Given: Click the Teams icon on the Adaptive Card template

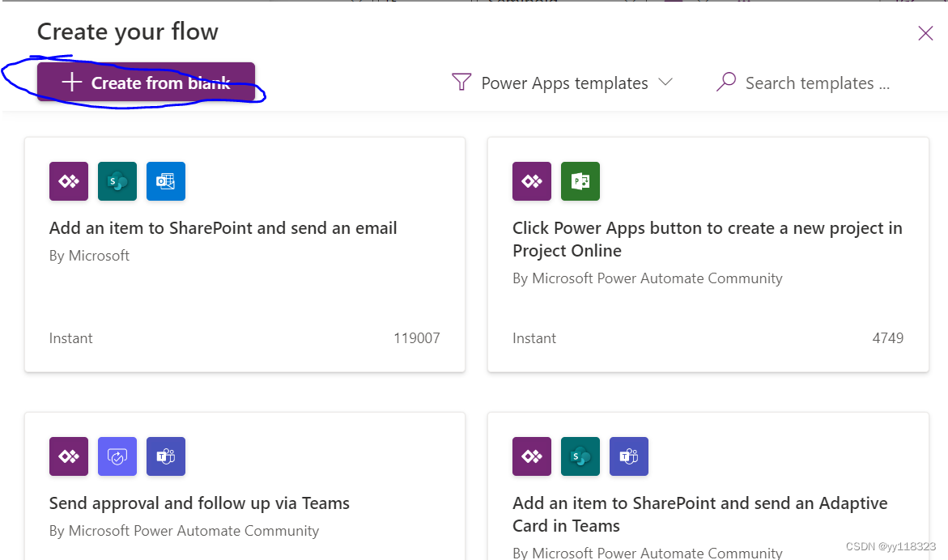Looking at the screenshot, I should coord(628,456).
